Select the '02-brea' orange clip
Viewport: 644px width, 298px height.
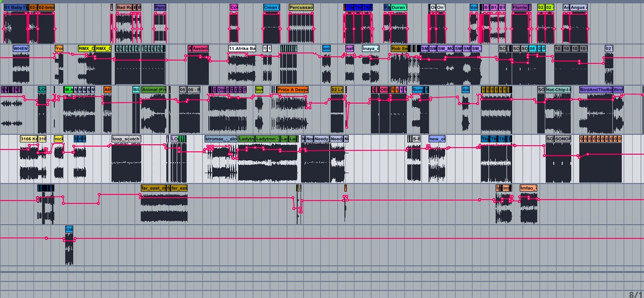pyautogui.click(x=46, y=8)
